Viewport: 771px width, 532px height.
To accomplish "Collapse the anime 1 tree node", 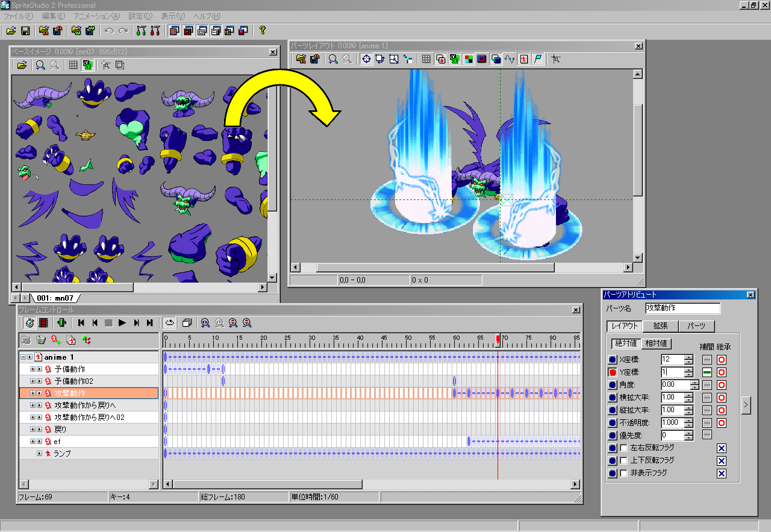I will tap(23, 357).
